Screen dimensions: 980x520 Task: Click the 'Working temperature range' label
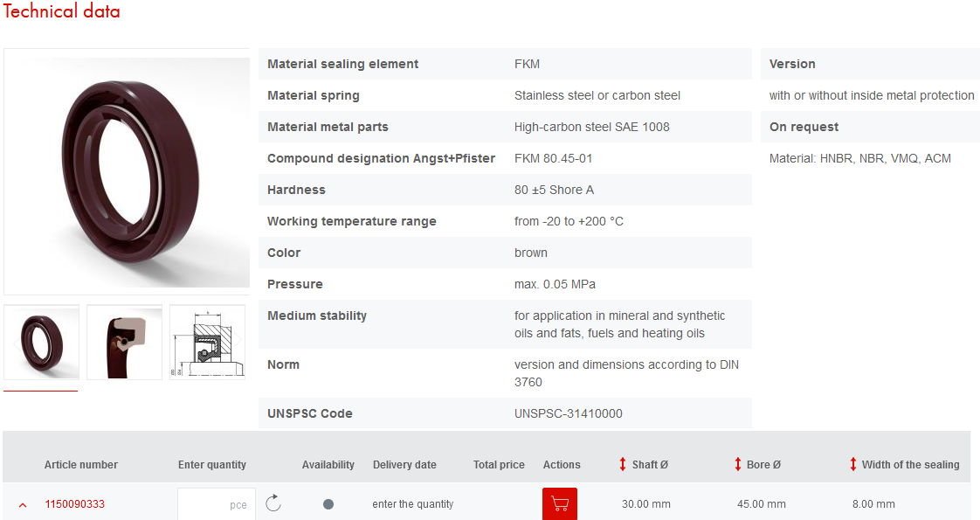pos(351,221)
